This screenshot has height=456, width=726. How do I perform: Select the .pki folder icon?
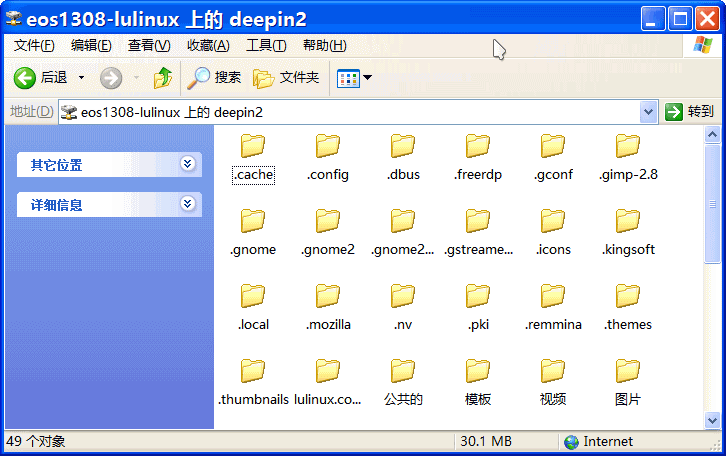click(x=478, y=296)
